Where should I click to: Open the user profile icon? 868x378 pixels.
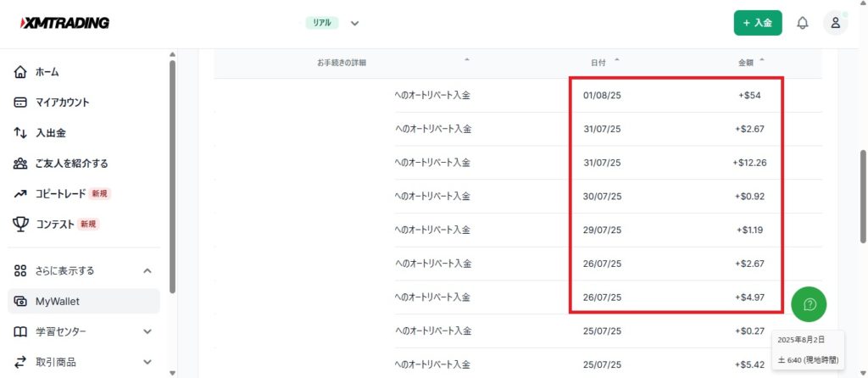coord(835,23)
